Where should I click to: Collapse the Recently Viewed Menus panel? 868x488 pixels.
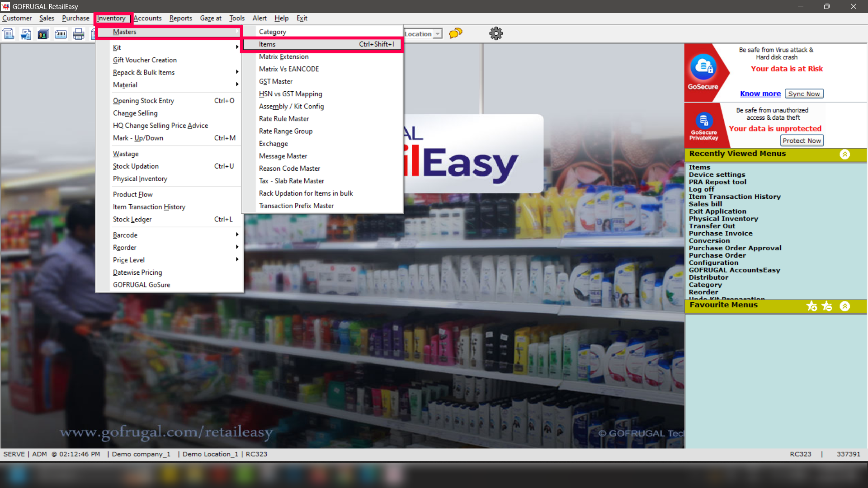click(x=844, y=154)
